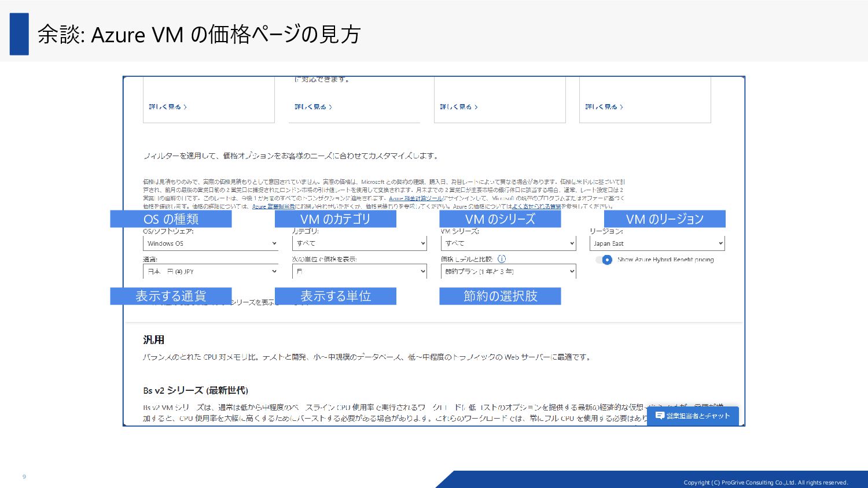Click the slide title 余談: Azure VM の価格ページの見方
Screen dimensions: 868x488
199,35
